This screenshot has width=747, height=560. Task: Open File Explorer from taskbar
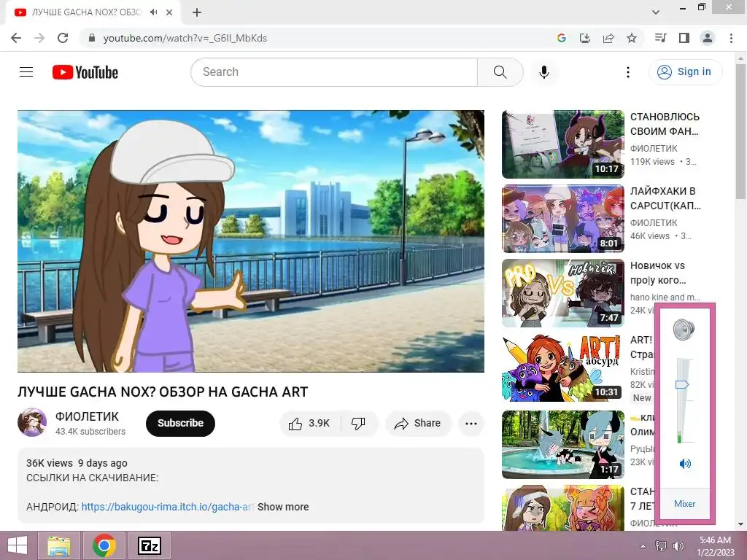pos(59,545)
